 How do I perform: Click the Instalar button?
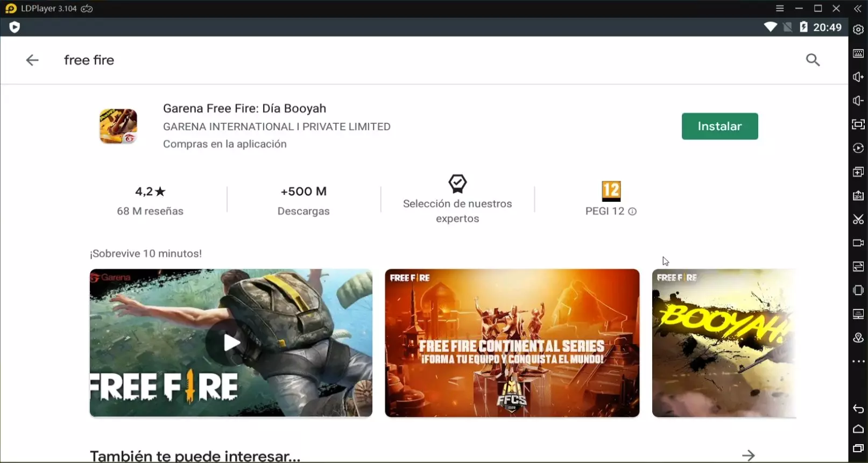(719, 127)
